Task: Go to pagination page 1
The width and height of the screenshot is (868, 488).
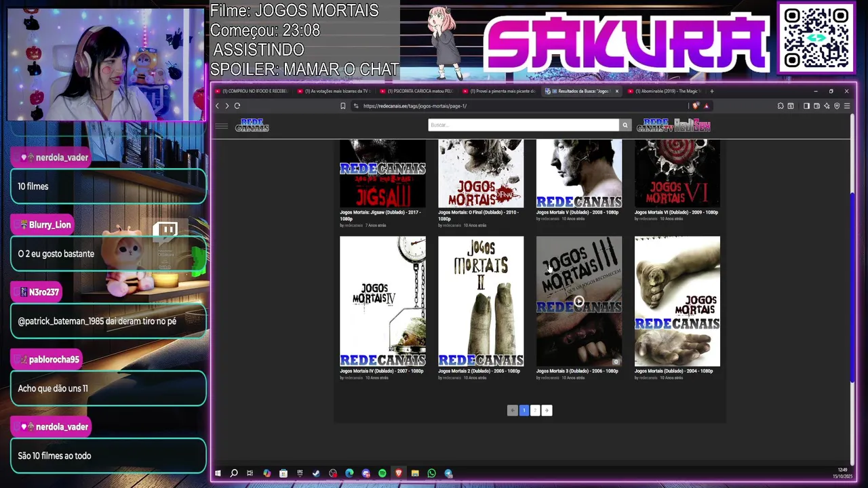Action: coord(524,410)
